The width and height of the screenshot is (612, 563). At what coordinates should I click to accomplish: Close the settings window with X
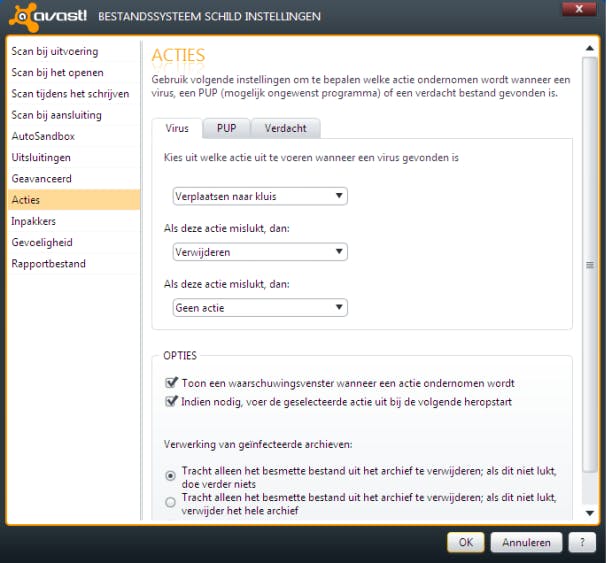579,9
